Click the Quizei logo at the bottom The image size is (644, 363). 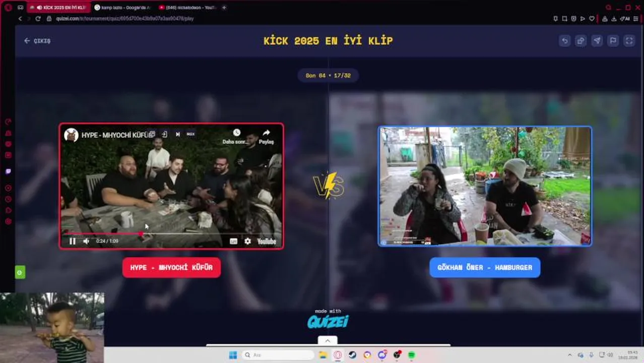click(328, 321)
